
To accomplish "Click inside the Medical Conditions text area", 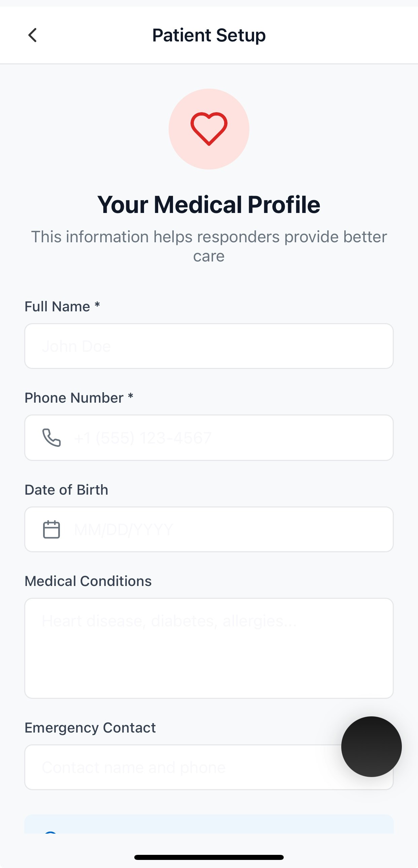I will 209,648.
